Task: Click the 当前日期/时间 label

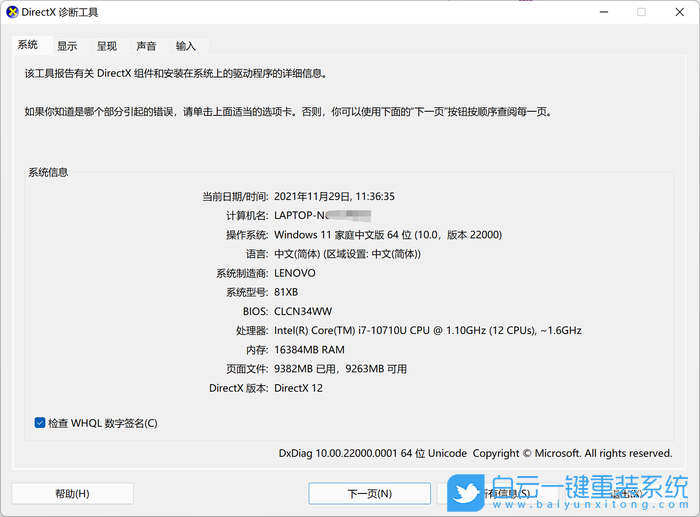Action: pos(235,196)
